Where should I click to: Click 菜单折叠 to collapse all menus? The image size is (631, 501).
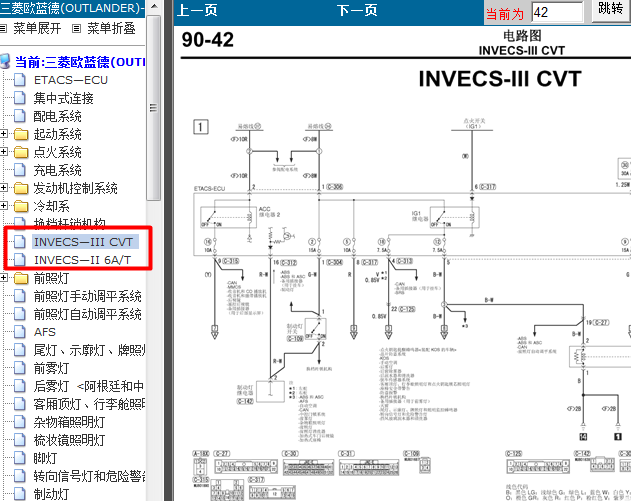tap(111, 29)
